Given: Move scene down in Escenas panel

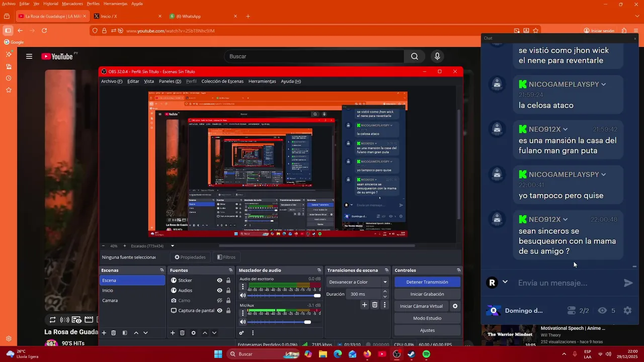Looking at the screenshot, I should coord(145,333).
